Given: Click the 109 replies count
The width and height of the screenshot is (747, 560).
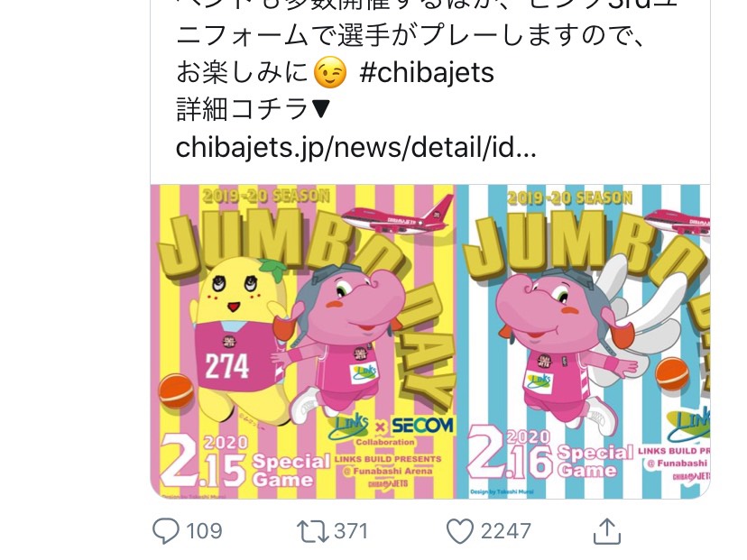Looking at the screenshot, I should click(x=204, y=531).
